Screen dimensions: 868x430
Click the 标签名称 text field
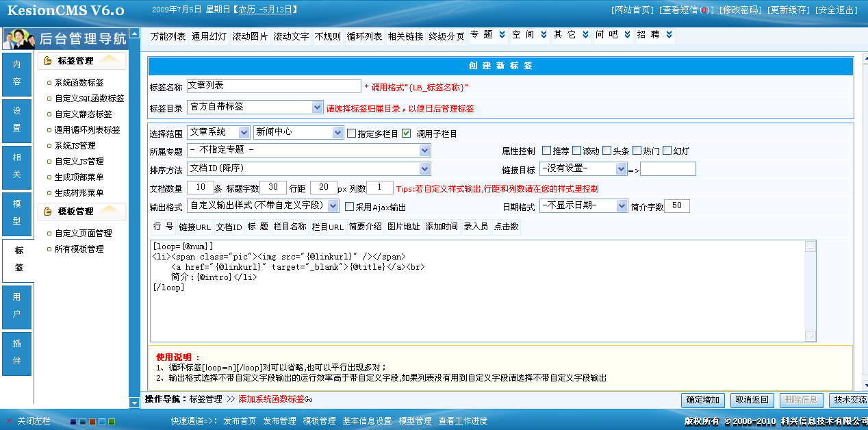pyautogui.click(x=273, y=86)
